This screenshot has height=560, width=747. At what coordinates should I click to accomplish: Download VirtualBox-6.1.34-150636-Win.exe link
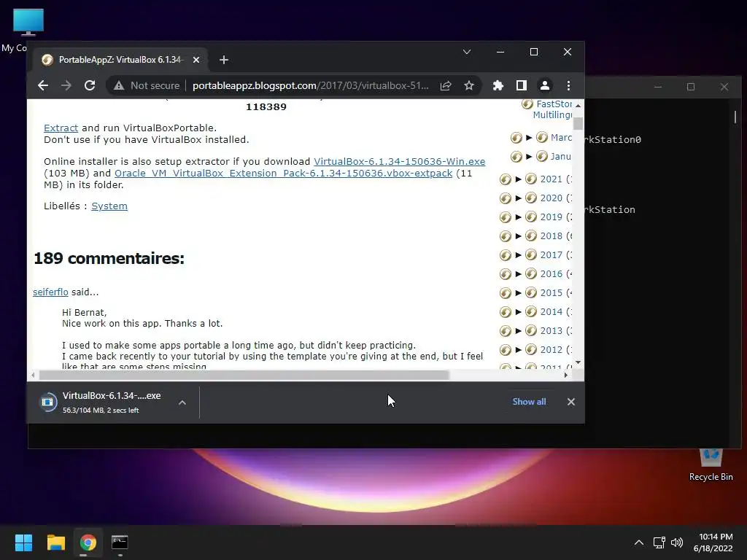tap(399, 161)
